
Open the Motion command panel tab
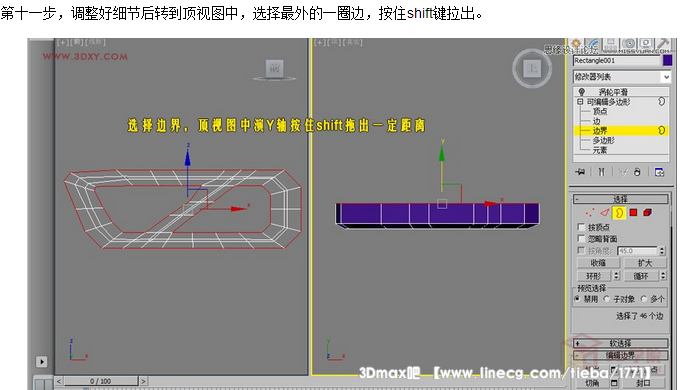[x=628, y=44]
